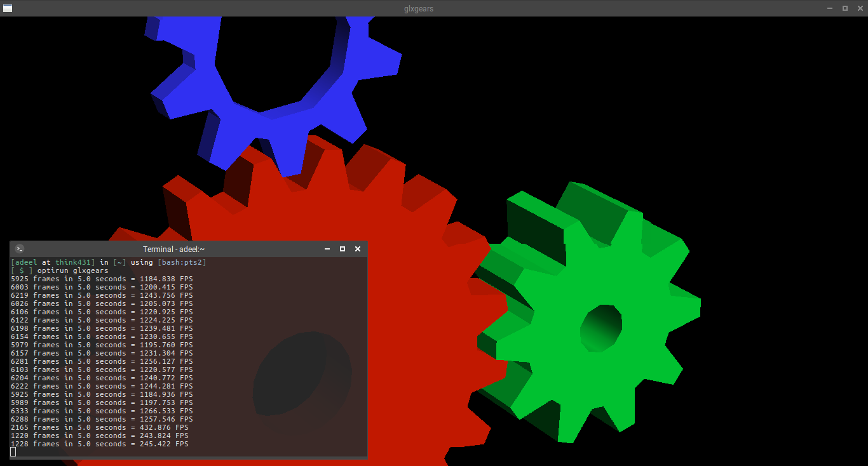Click the line ending in 1266.533 FPS
The image size is (868, 466).
coord(102,411)
